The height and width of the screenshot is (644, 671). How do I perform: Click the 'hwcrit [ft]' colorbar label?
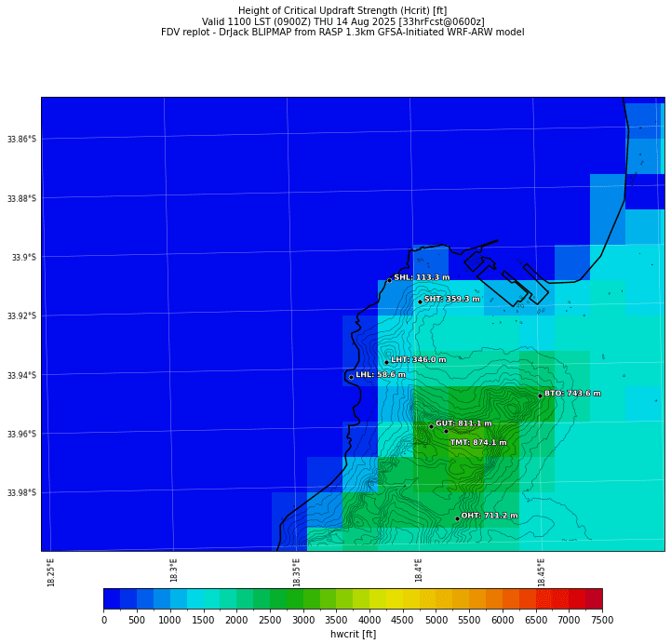pyautogui.click(x=353, y=634)
